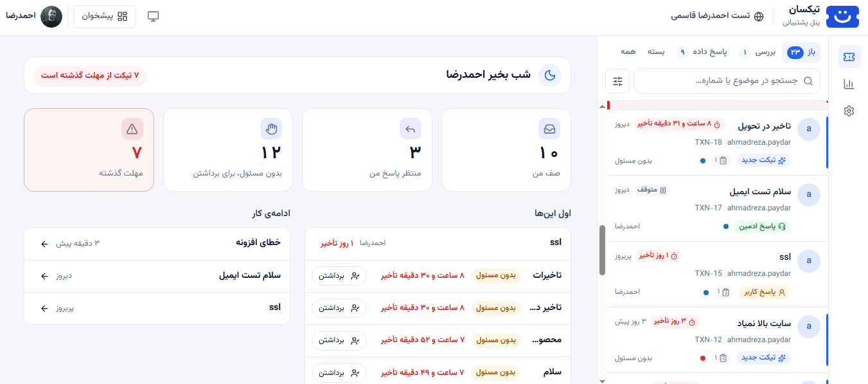Click the arrow on خطای افزونه row

pyautogui.click(x=44, y=244)
